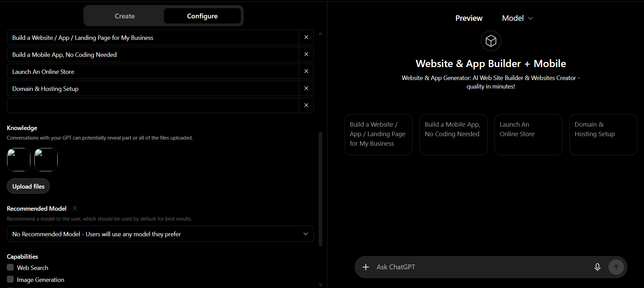Click the 'Conversations with your GPT' knowledge notice
644x288 pixels.
[100, 138]
